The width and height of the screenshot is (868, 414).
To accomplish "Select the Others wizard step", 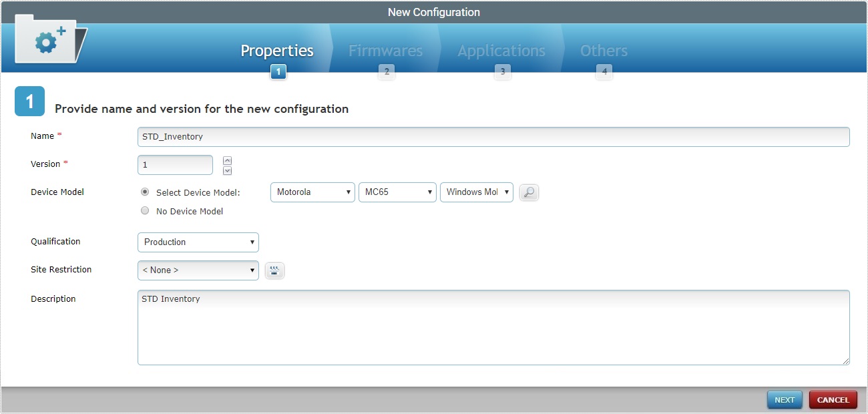I will 603,50.
